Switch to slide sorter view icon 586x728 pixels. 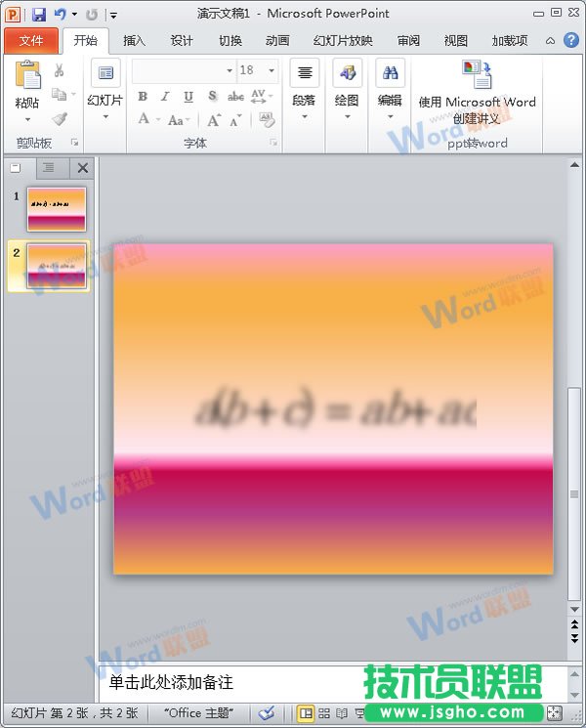tap(323, 713)
